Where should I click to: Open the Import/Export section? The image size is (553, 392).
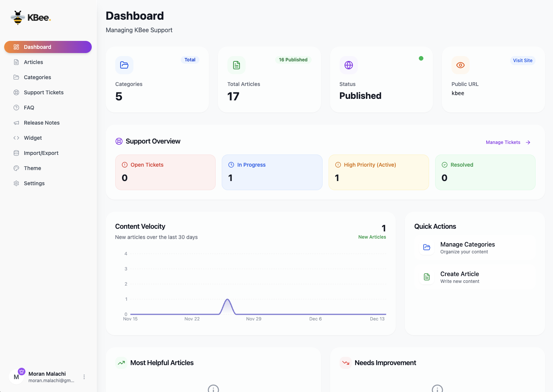click(41, 153)
